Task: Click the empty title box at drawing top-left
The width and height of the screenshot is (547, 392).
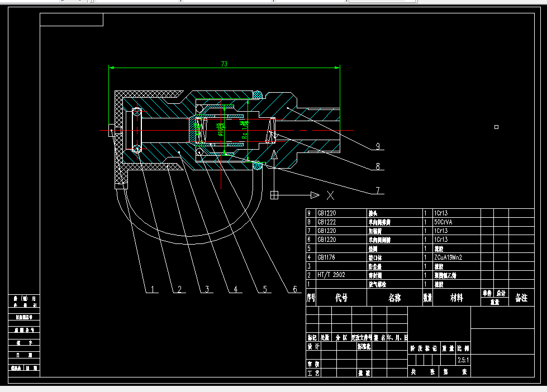Action: [72, 20]
